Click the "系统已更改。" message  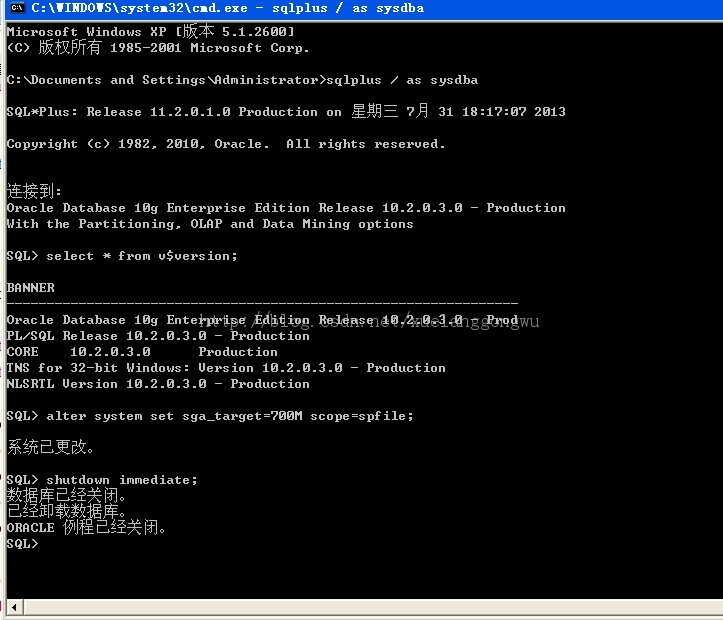(50, 447)
